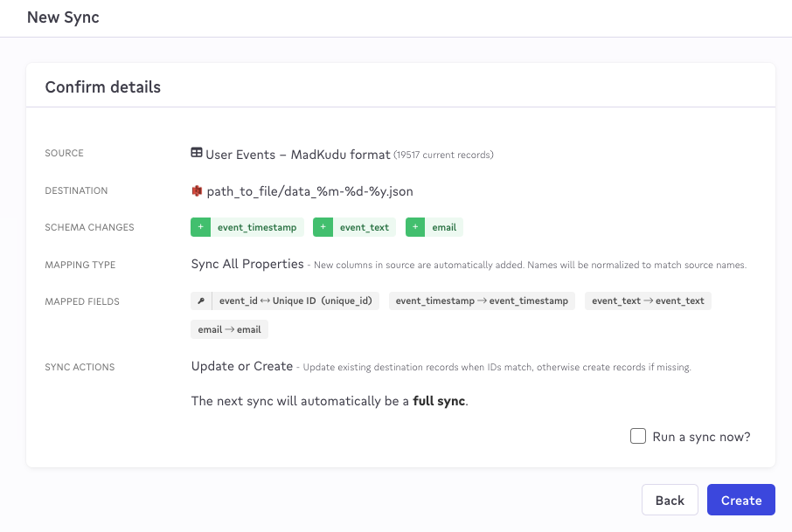792x532 pixels.
Task: Click the email to email mapping chip
Action: pos(229,329)
